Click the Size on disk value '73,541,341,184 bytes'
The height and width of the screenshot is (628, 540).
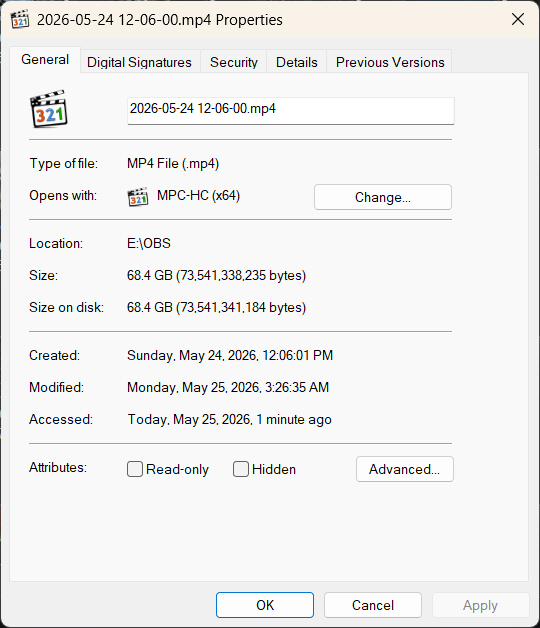241,308
